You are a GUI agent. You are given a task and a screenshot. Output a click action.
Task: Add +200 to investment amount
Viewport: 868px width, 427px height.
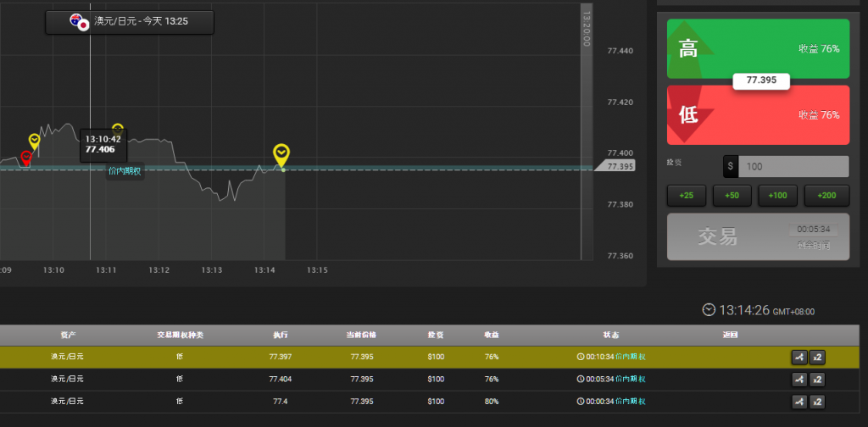[x=826, y=196]
